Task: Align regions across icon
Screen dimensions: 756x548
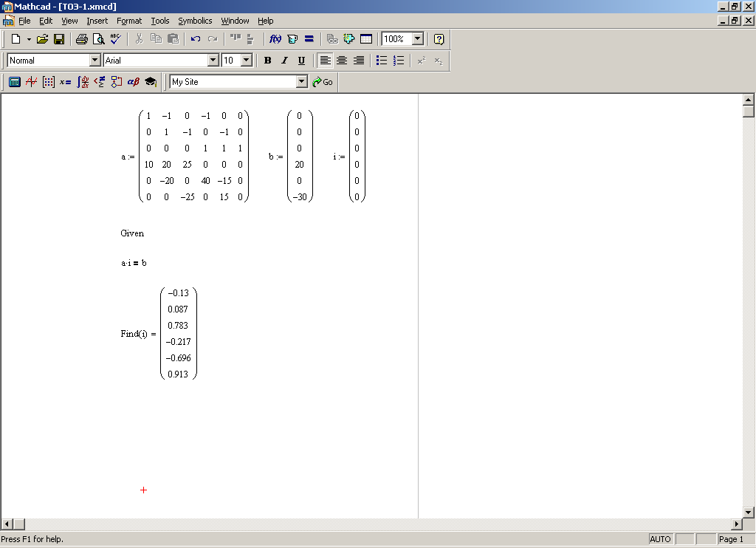Action: (236, 39)
